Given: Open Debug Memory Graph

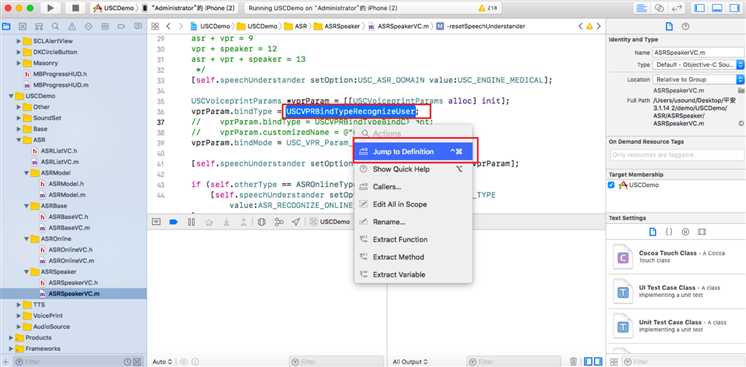Looking at the screenshot, I should point(279,222).
